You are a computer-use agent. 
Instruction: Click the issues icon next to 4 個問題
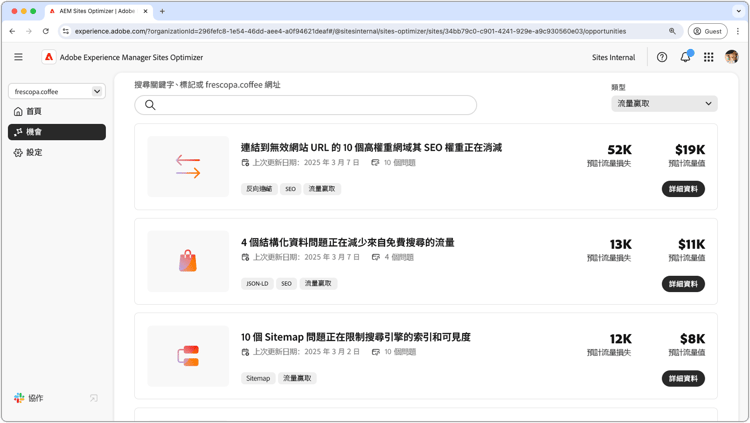(376, 257)
